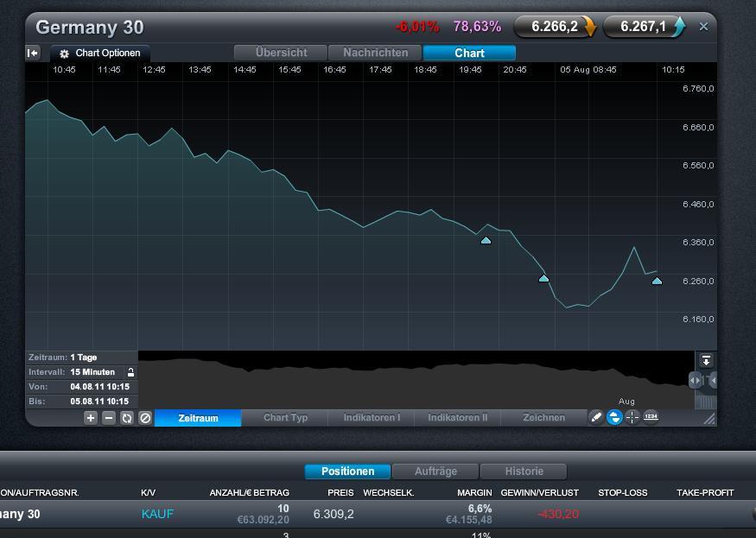Image resolution: width=756 pixels, height=538 pixels.
Task: Enable the crosshair cursor icon
Action: click(632, 417)
